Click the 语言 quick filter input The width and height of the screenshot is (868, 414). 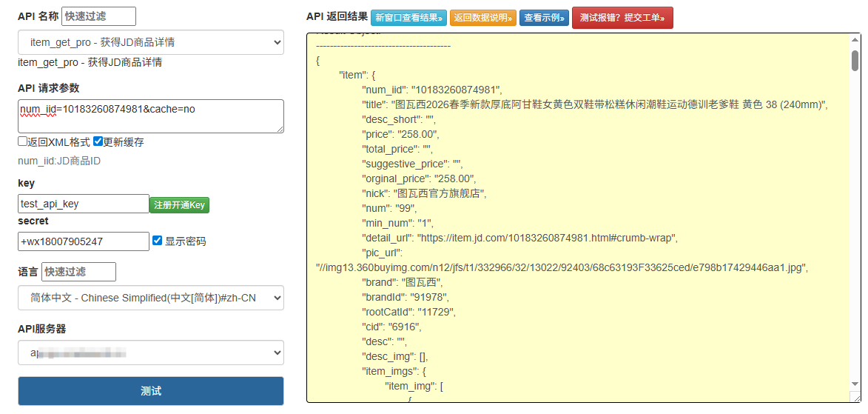pyautogui.click(x=78, y=272)
